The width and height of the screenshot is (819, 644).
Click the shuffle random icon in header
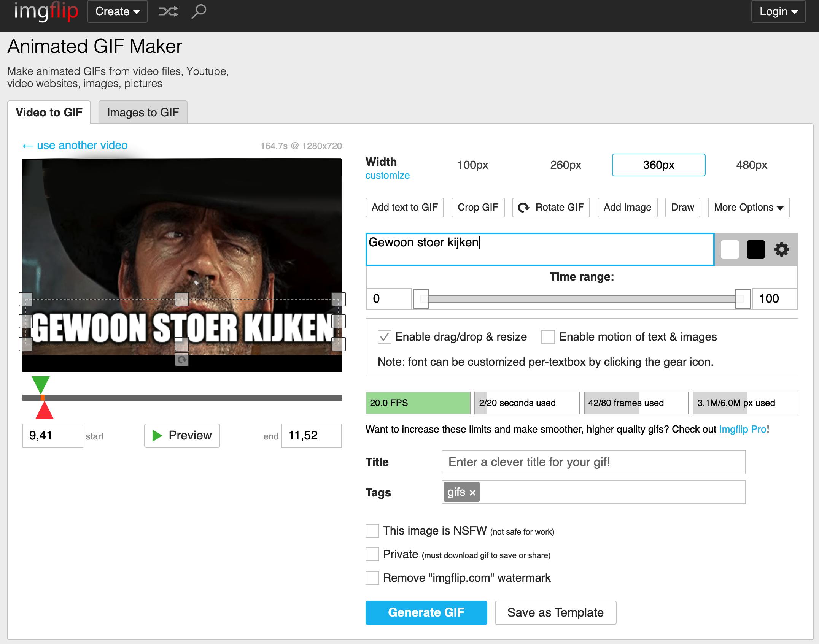(x=168, y=12)
